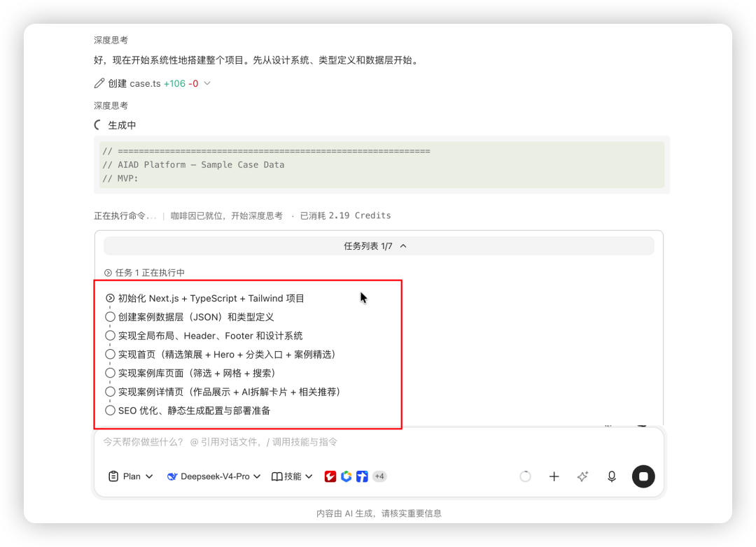
Task: Click the 技能 book icon
Action: [276, 476]
